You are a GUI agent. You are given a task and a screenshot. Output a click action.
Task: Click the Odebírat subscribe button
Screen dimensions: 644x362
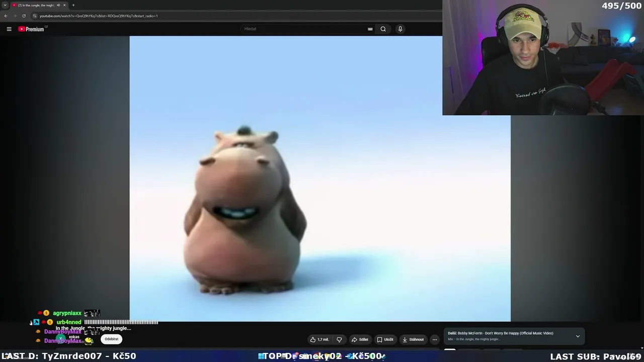[x=112, y=339]
